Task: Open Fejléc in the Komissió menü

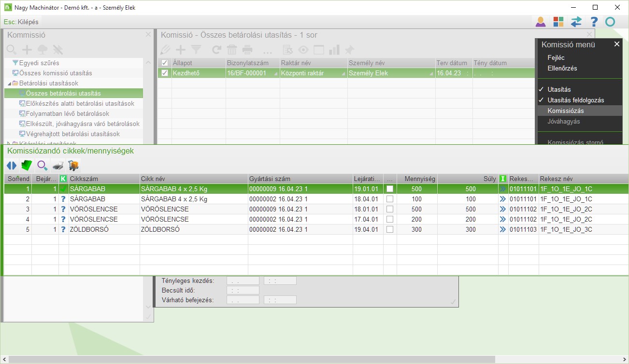Action: 556,57
